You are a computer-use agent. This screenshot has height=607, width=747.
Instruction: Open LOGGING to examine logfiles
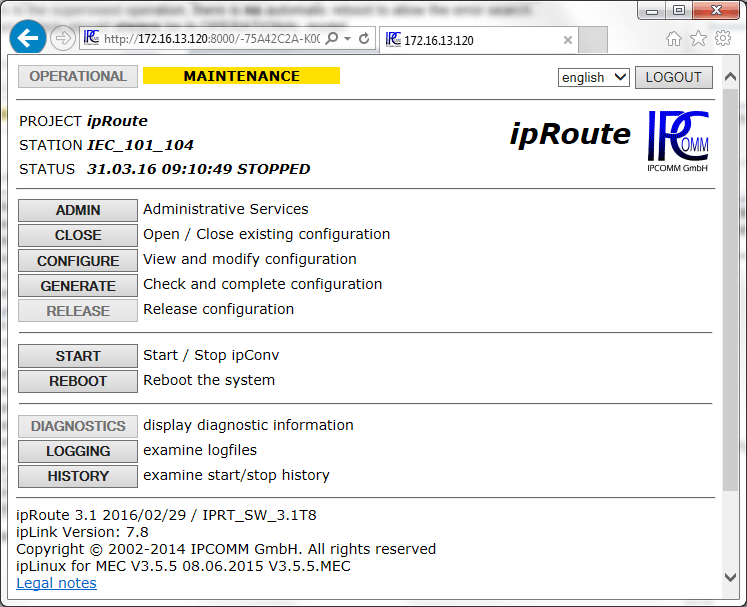(x=78, y=451)
